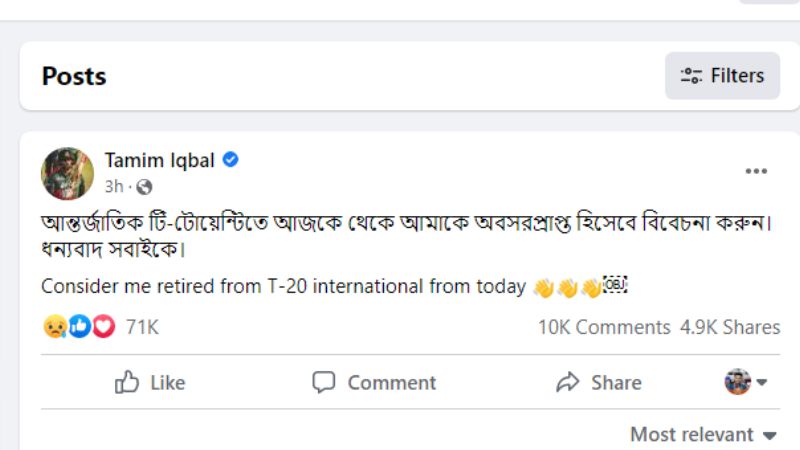Click the sad reaction emoji icon
Screen dimensions: 800x450
[x=54, y=326]
